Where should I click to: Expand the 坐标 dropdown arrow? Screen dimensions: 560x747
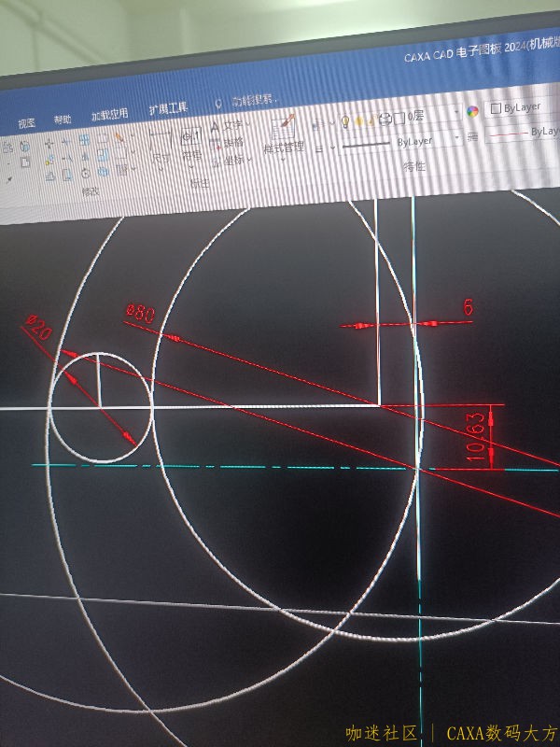click(x=250, y=160)
